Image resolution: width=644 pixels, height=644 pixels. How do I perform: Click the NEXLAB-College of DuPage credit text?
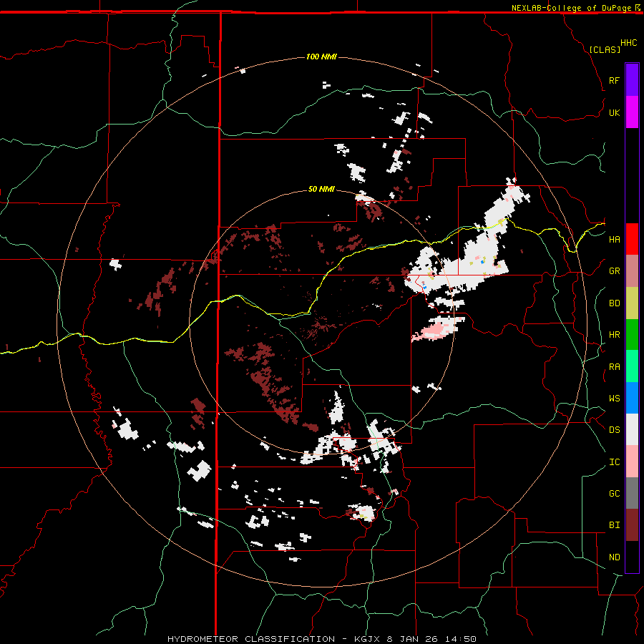click(x=571, y=8)
